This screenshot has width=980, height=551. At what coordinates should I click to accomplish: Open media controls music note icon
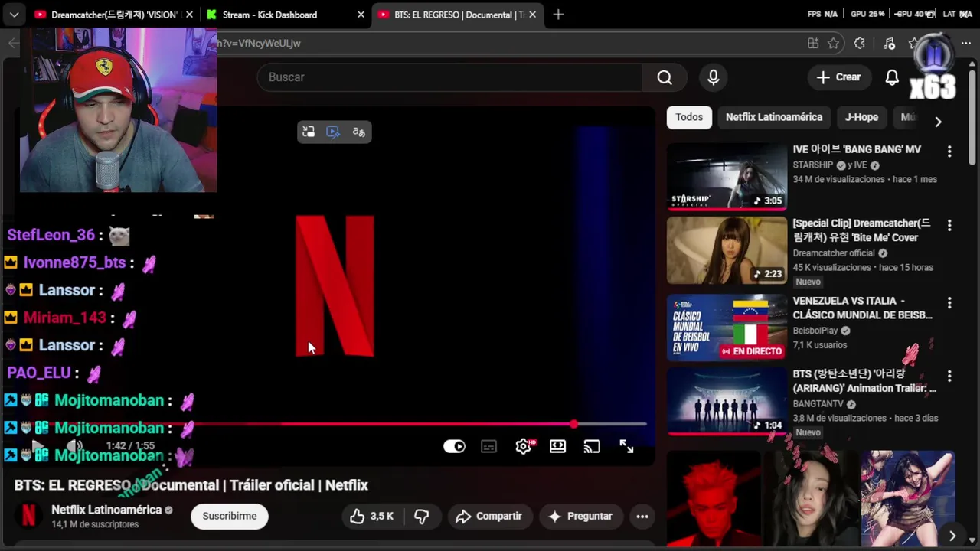point(889,44)
